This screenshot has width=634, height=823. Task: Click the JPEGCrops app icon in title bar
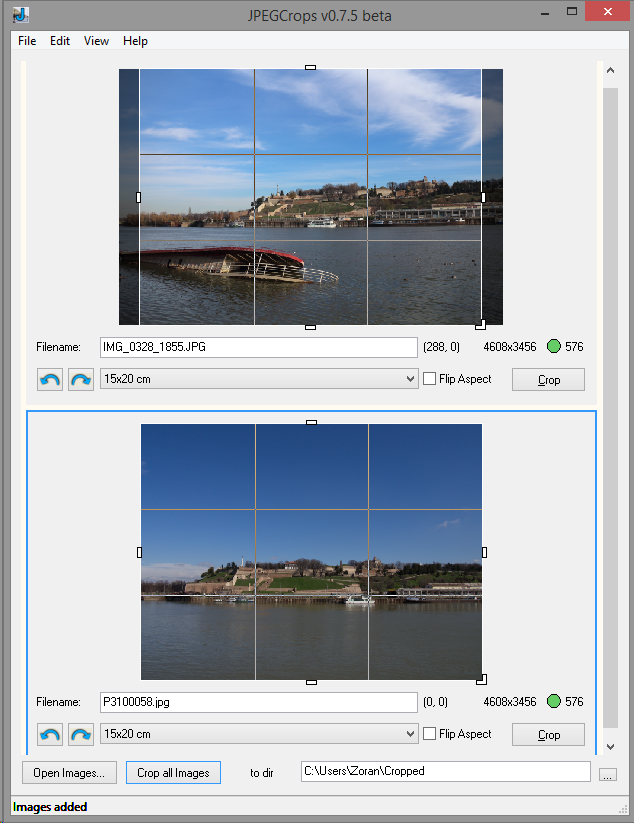pyautogui.click(x=20, y=15)
